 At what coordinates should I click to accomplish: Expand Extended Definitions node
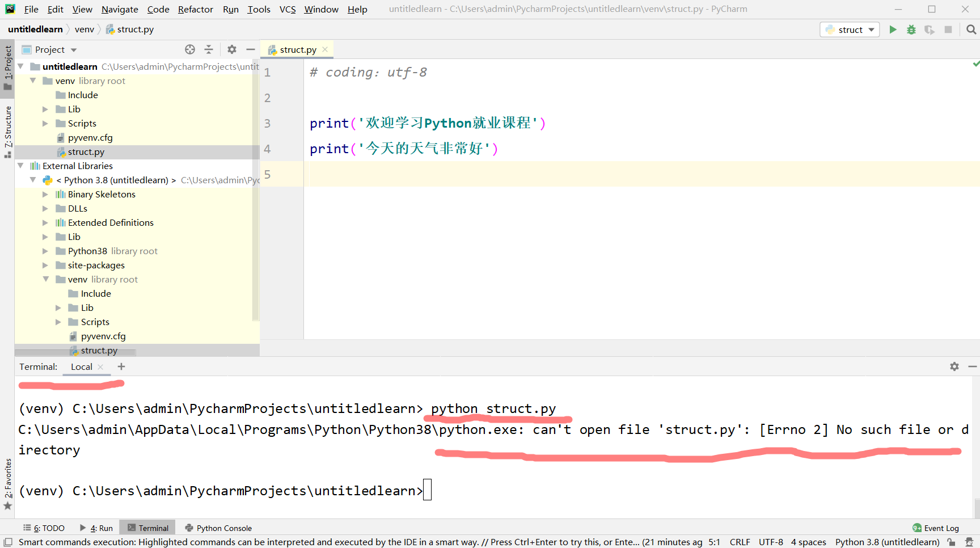[x=45, y=222]
